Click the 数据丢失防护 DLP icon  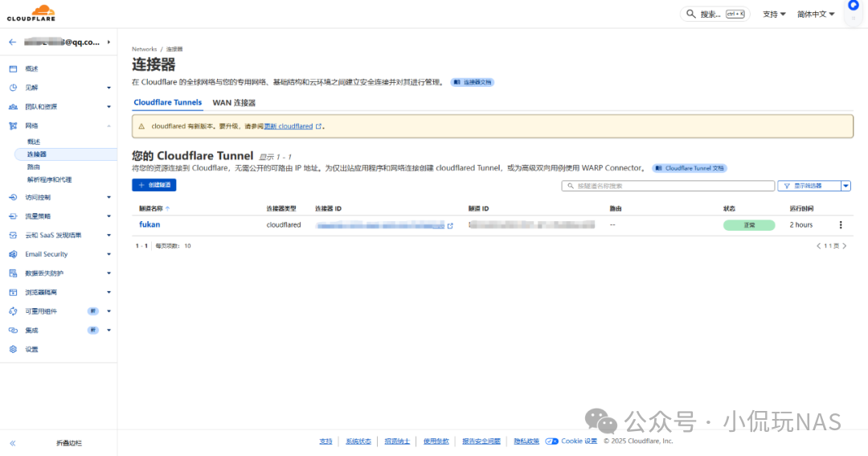[x=14, y=273]
